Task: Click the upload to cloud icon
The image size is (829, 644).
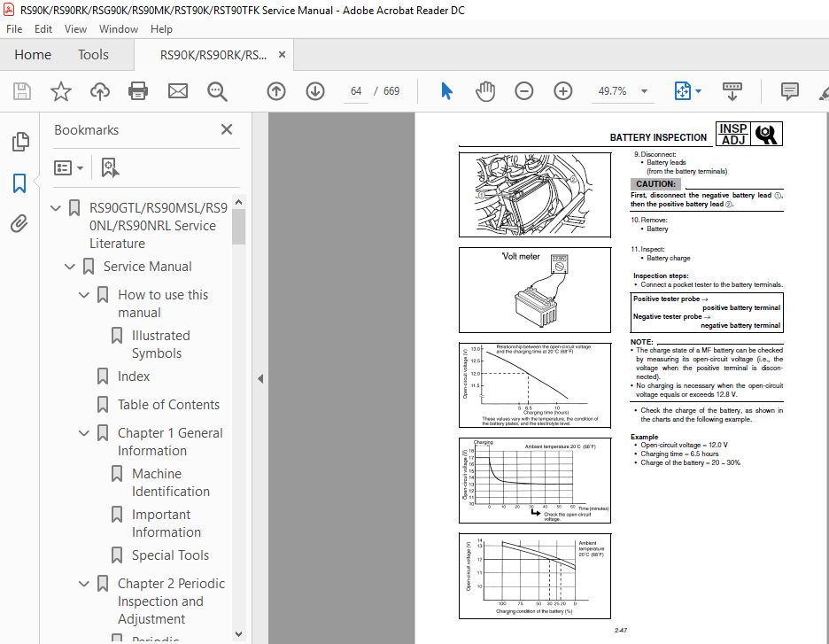Action: click(x=99, y=91)
